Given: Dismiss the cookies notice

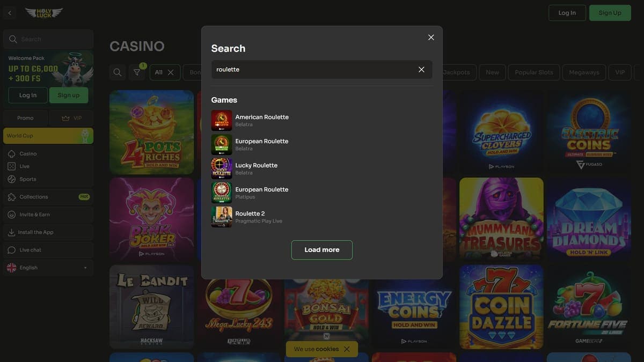Looking at the screenshot, I should [x=347, y=349].
